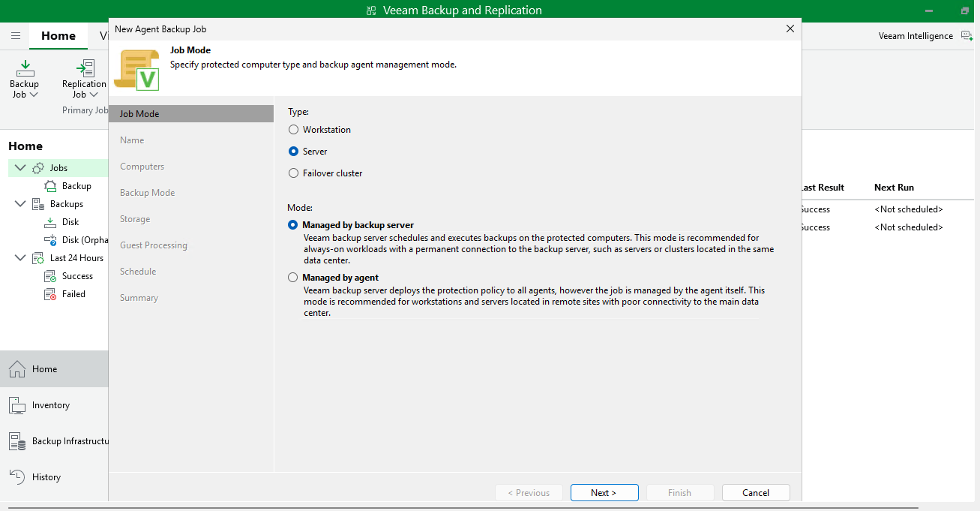Open the hamburger menu icon

pos(16,36)
